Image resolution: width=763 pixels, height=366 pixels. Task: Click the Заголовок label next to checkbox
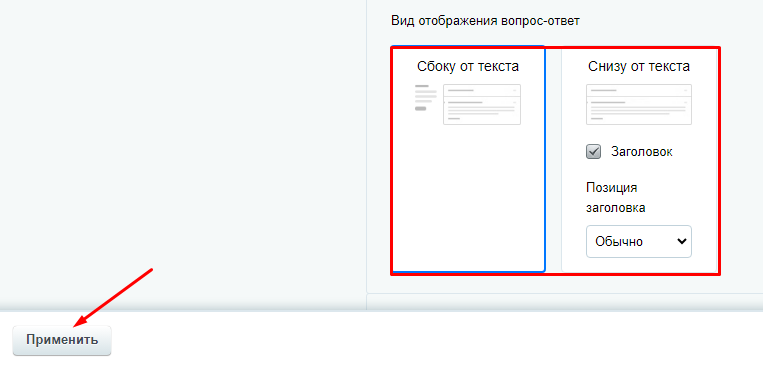(x=642, y=152)
